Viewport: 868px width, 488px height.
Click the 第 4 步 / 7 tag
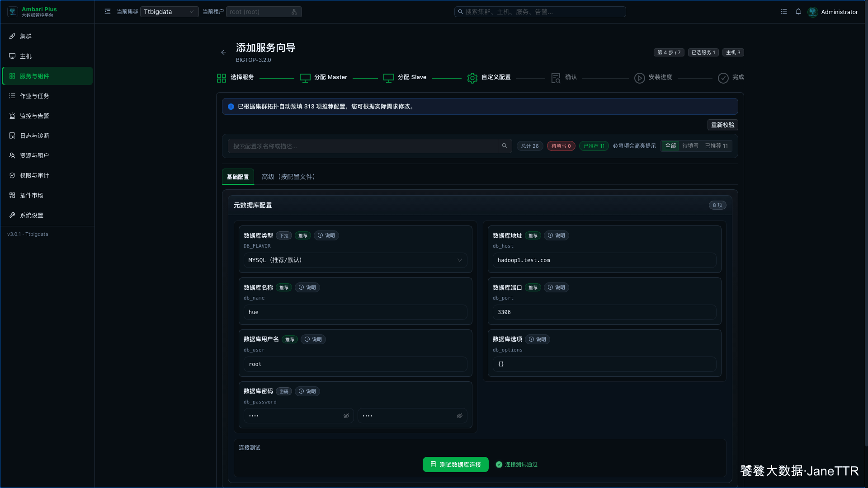[669, 52]
